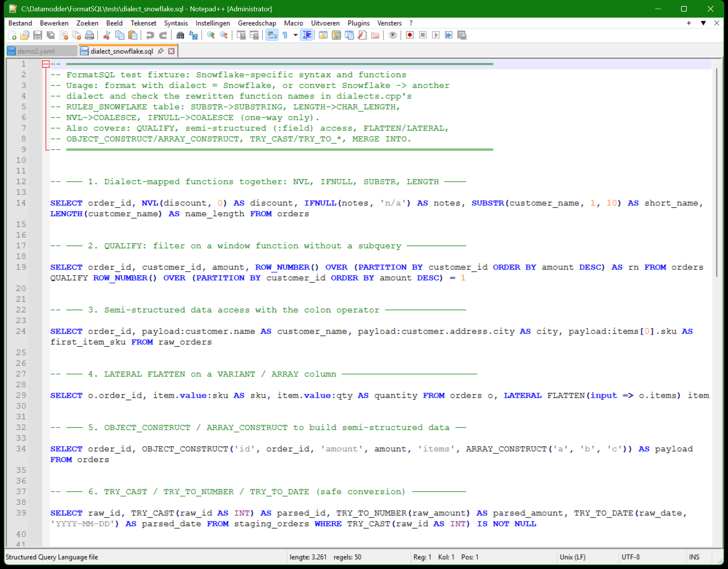The height and width of the screenshot is (569, 728).
Task: Pin the dialect_snowflake.sql tab
Action: [161, 51]
